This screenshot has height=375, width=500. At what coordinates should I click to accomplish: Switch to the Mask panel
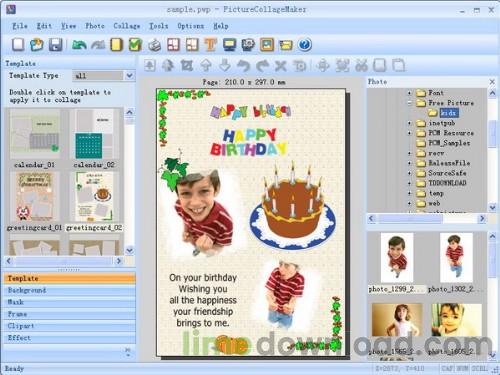click(x=70, y=302)
